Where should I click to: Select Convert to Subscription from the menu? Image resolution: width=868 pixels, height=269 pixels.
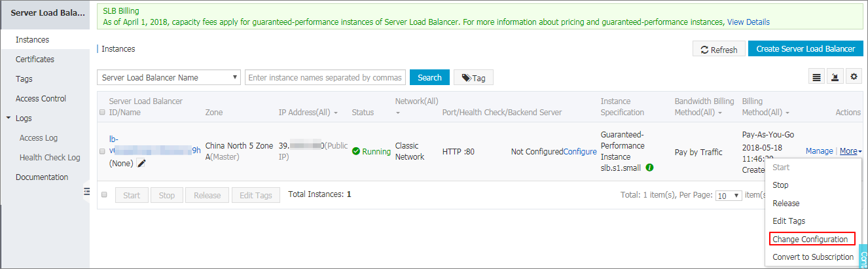(x=813, y=257)
